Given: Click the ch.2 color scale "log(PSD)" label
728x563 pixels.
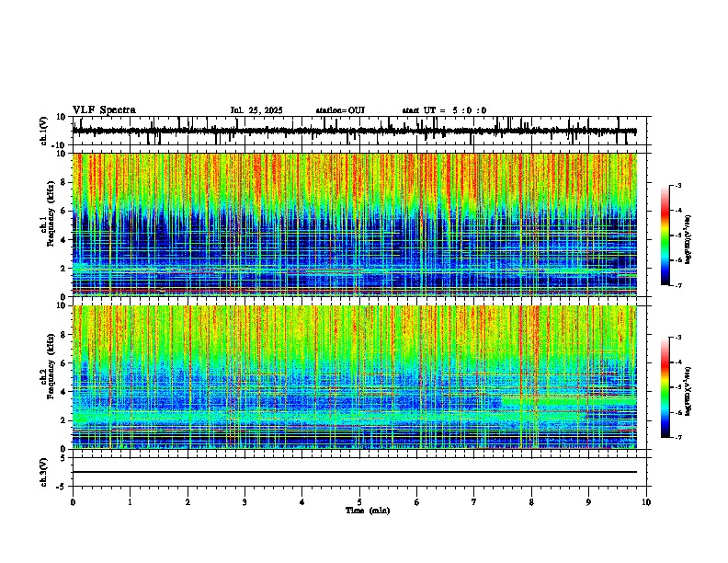Looking at the screenshot, I should pyautogui.click(x=688, y=391).
